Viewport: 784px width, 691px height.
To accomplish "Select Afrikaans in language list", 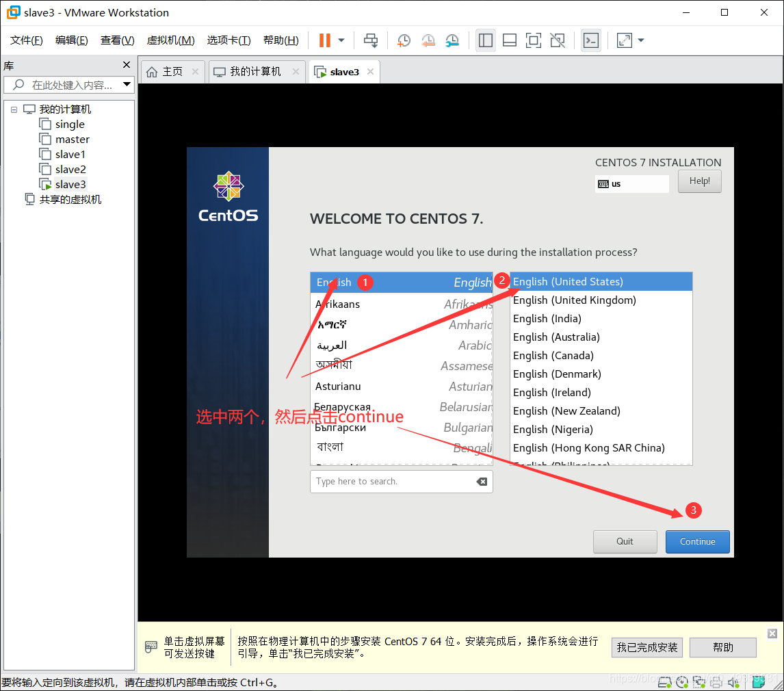I will [x=401, y=304].
